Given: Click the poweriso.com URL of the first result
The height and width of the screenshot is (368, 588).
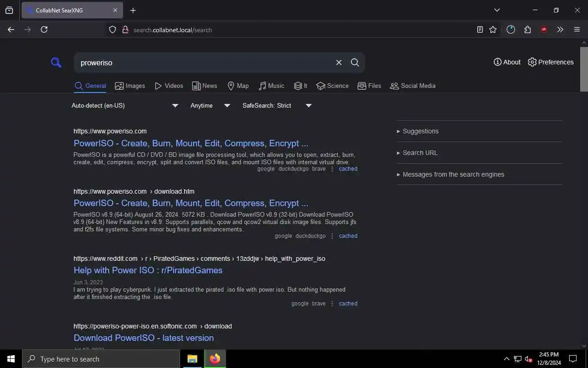Looking at the screenshot, I should 110,131.
